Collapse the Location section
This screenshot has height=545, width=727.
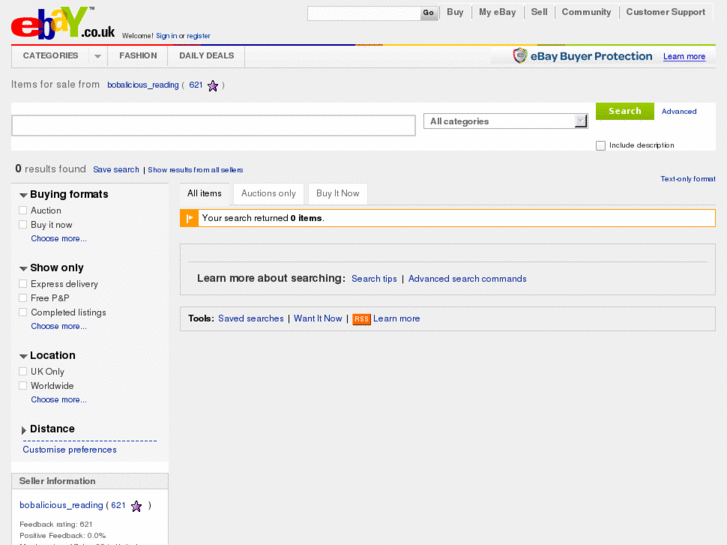tap(23, 356)
